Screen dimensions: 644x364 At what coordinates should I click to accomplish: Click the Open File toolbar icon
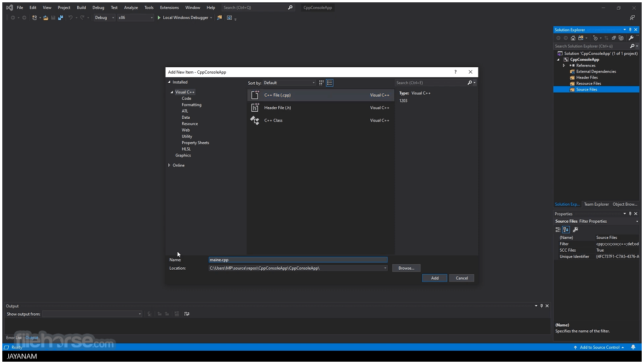pos(46,17)
